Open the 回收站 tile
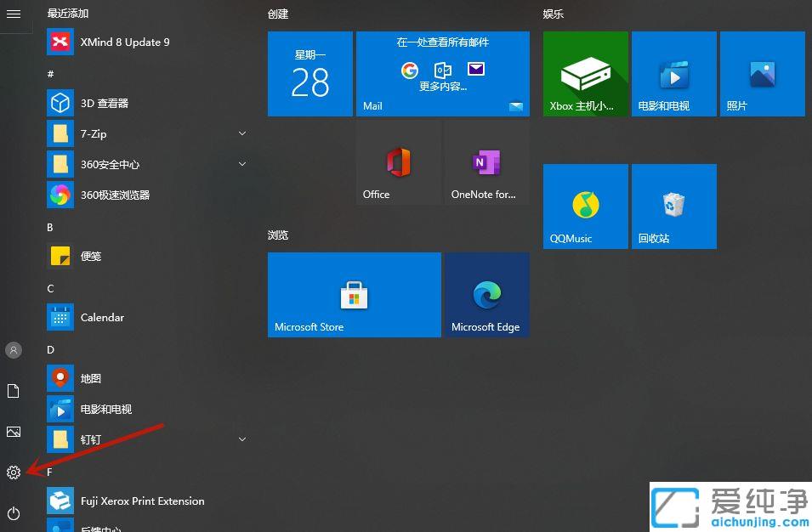This screenshot has width=812, height=532. (x=673, y=206)
